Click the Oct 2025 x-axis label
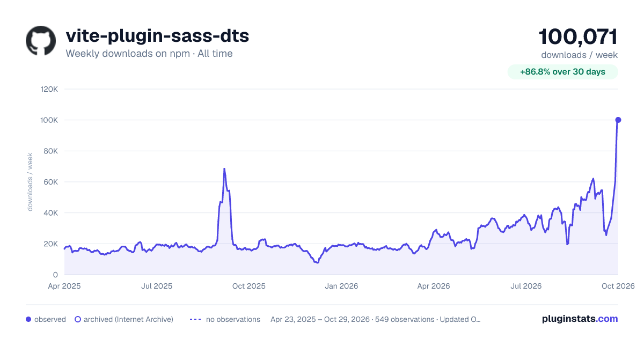The height and width of the screenshot is (338, 644). pyautogui.click(x=249, y=286)
